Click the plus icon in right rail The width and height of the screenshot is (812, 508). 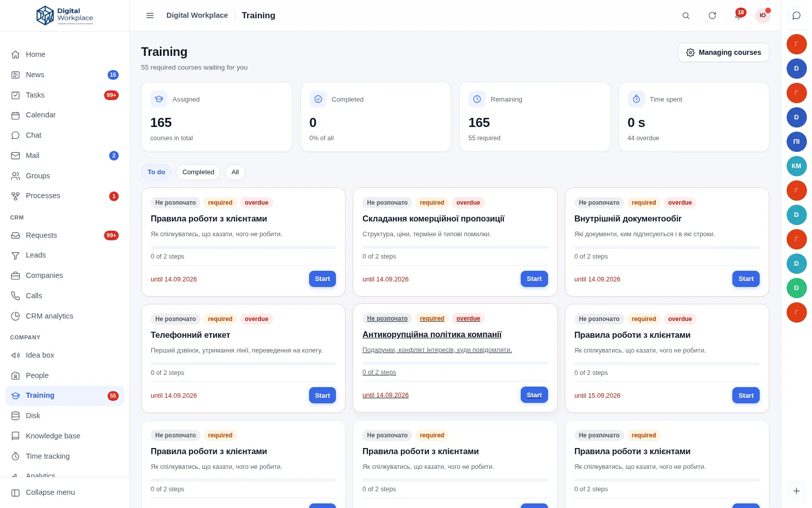pos(796,491)
